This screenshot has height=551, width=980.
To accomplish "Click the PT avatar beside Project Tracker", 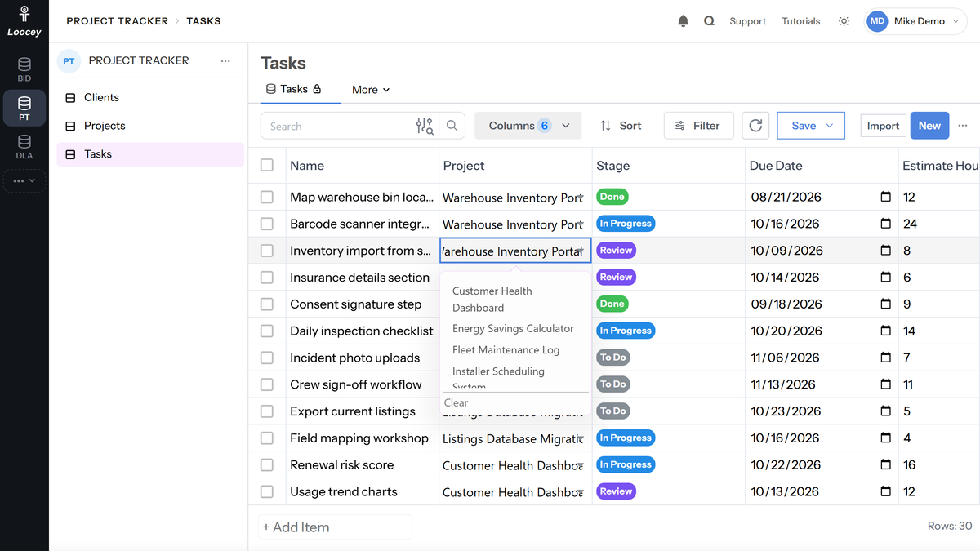I will [69, 61].
